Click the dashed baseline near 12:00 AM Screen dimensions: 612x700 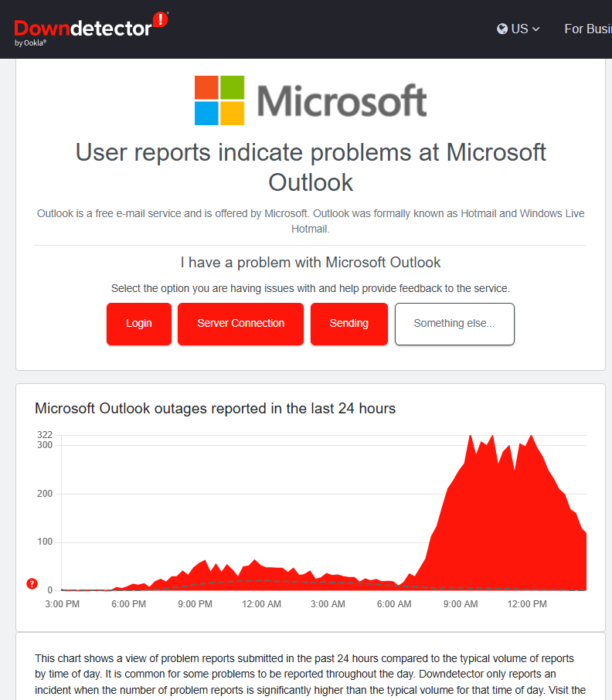(x=262, y=580)
